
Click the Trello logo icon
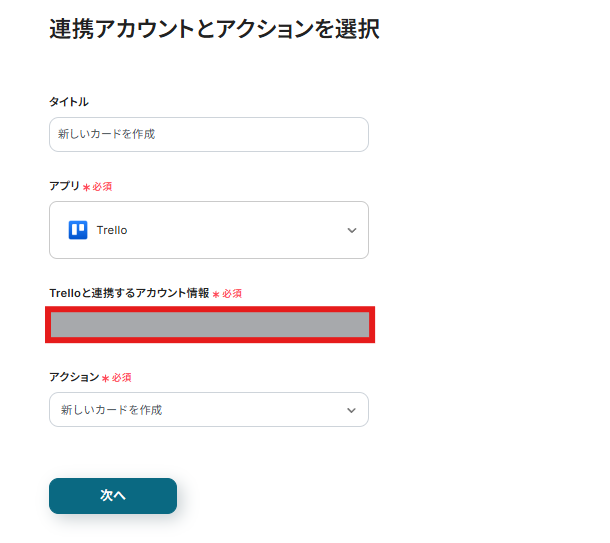(78, 230)
